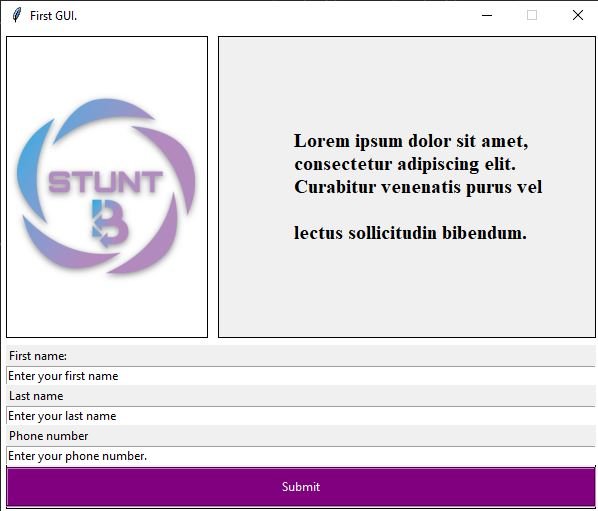Minimize the First GUI window
598x511 pixels.
coord(487,15)
